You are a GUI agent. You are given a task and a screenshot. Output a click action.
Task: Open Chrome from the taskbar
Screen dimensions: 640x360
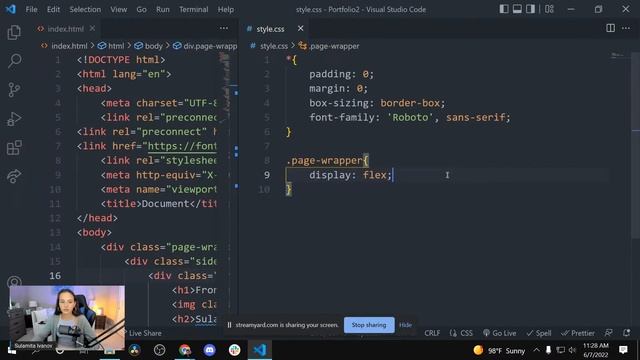(184, 350)
